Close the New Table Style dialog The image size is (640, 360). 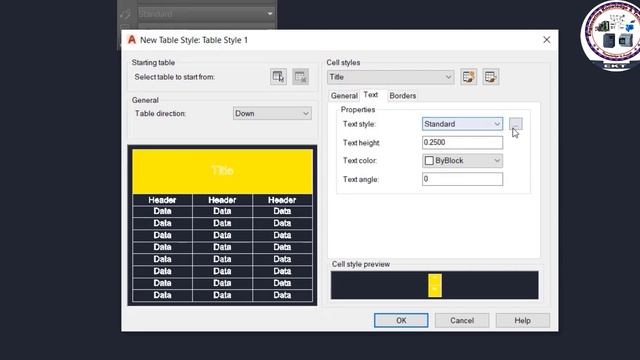point(547,40)
